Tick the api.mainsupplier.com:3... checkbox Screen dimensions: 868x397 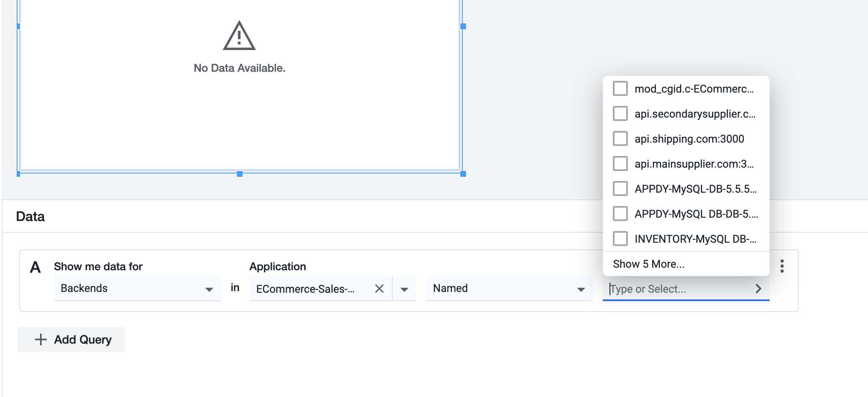pos(620,164)
